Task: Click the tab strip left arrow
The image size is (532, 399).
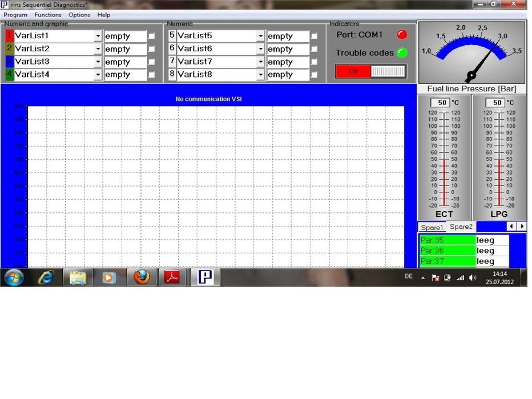Action: [511, 226]
